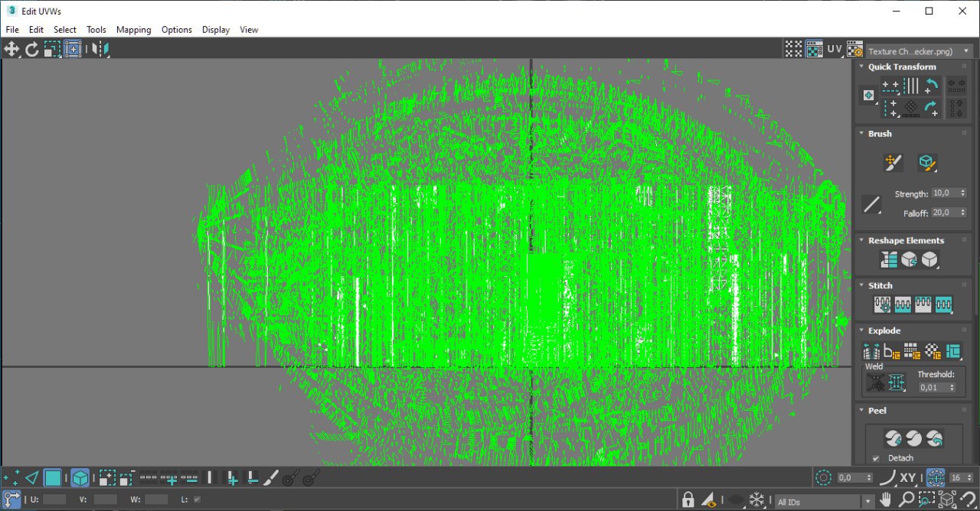Open the Options menu

pyautogui.click(x=177, y=30)
